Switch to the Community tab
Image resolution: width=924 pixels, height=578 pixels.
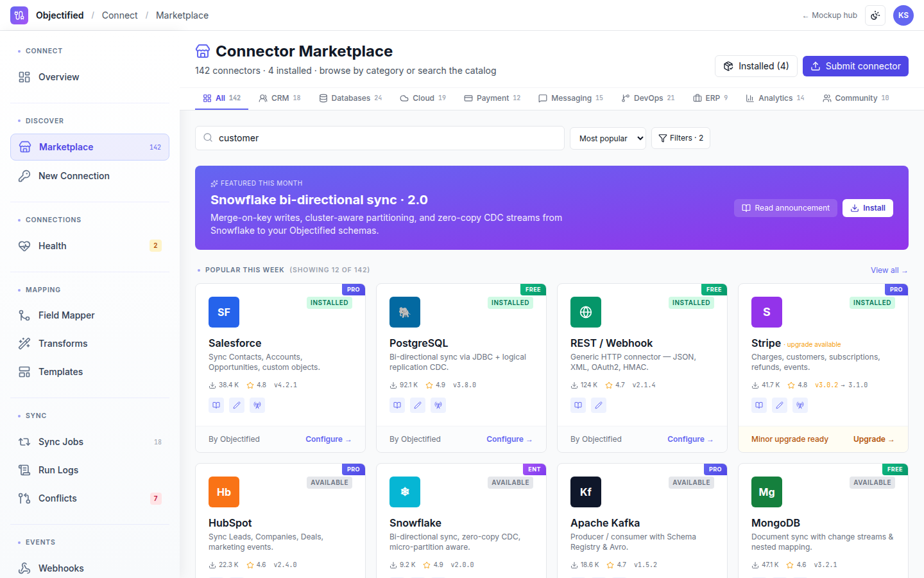pos(856,98)
